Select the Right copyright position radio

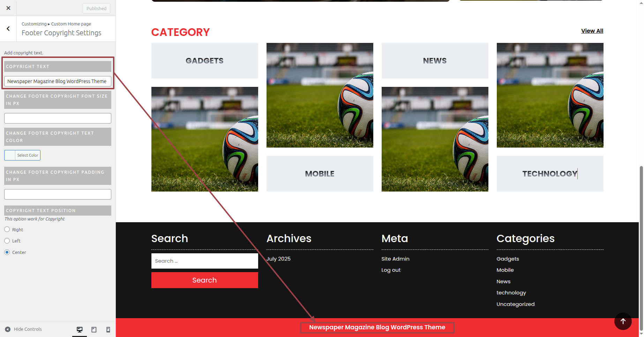click(x=7, y=230)
